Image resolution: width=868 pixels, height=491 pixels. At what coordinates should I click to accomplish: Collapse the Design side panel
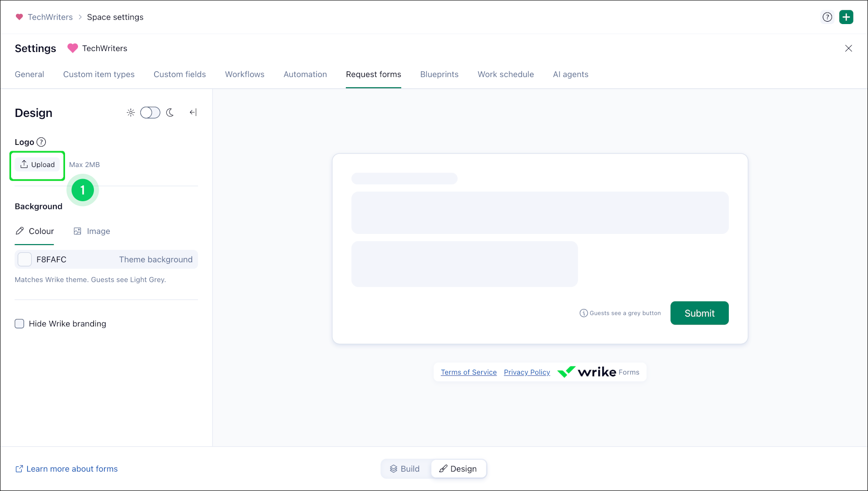click(193, 113)
